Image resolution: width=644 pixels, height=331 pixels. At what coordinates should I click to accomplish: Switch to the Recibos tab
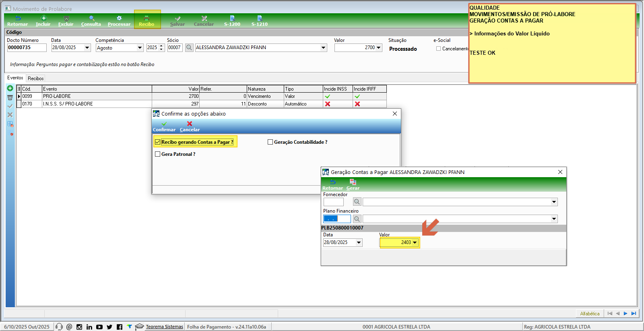(x=35, y=79)
